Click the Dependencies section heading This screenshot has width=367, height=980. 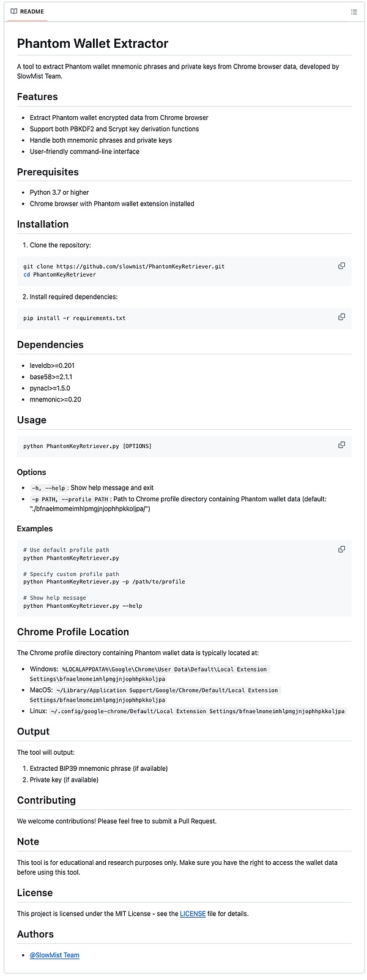point(50,345)
